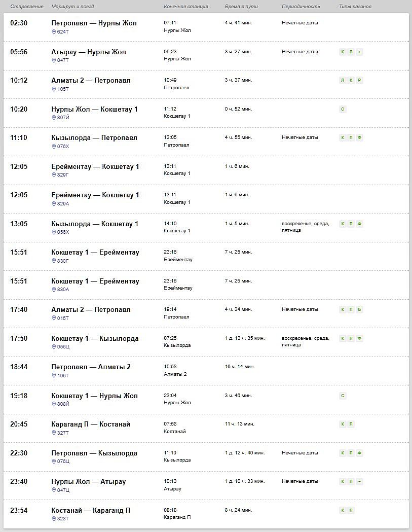Click the Типы вагонов column header

(x=355, y=7)
